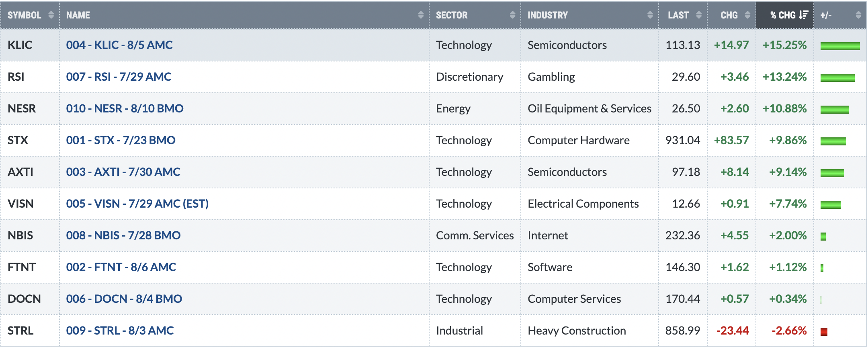The height and width of the screenshot is (347, 868).
Task: Open the 010 - NESR - 8/10 BMO link
Action: (x=125, y=108)
